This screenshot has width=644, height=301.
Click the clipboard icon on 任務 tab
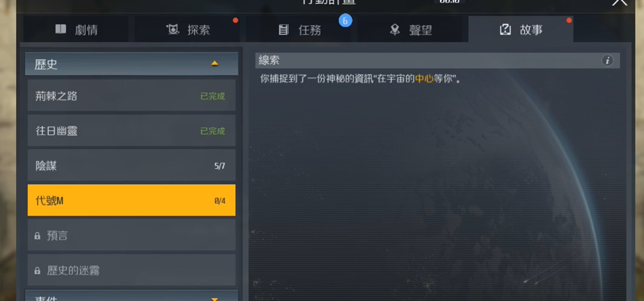284,29
